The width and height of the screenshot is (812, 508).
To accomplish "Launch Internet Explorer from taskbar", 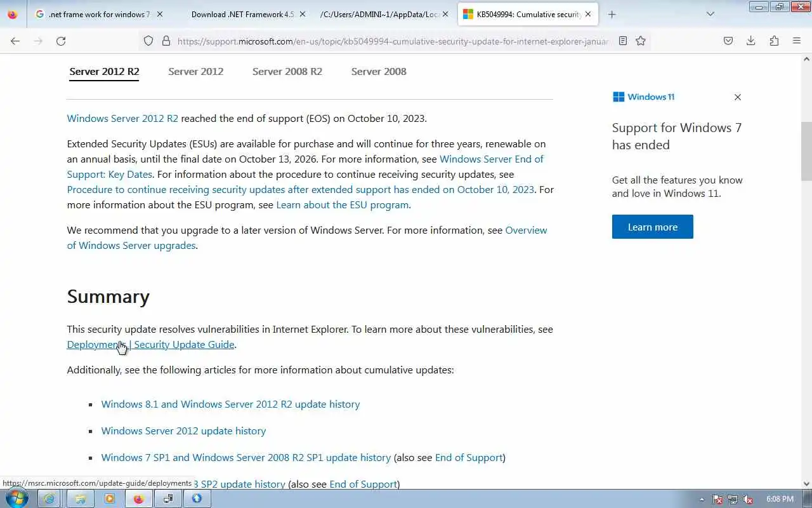I will pyautogui.click(x=49, y=498).
